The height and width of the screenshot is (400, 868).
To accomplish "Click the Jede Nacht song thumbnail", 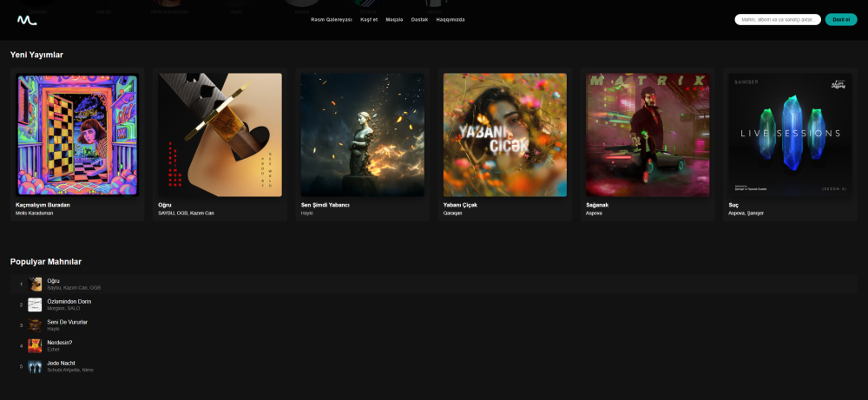I will click(35, 366).
